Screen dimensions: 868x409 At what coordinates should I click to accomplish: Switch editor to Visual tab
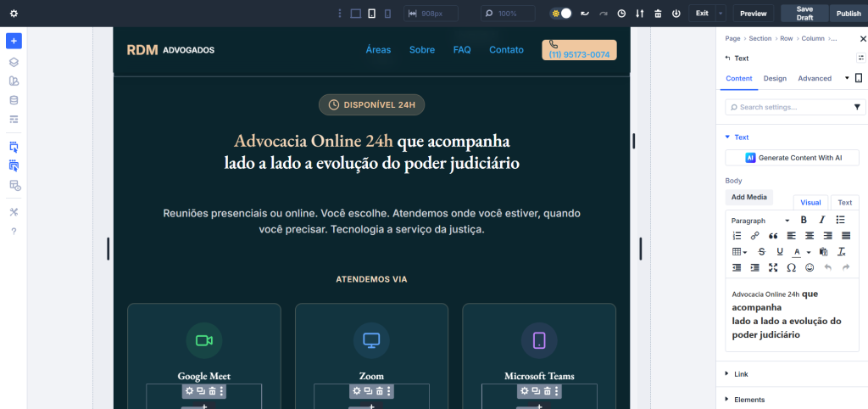[x=811, y=203]
